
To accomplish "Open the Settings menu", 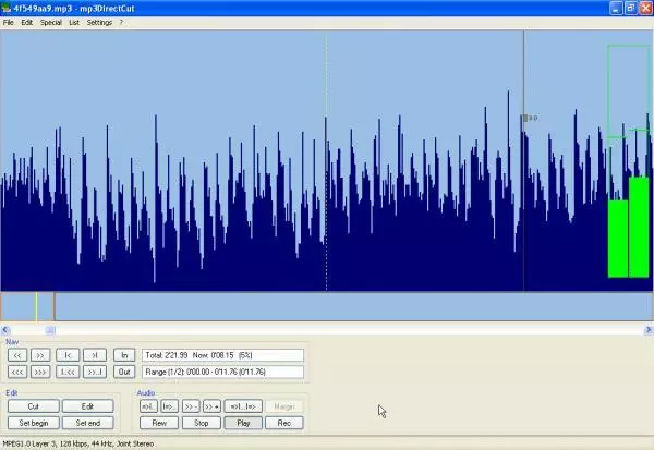I will pyautogui.click(x=99, y=23).
